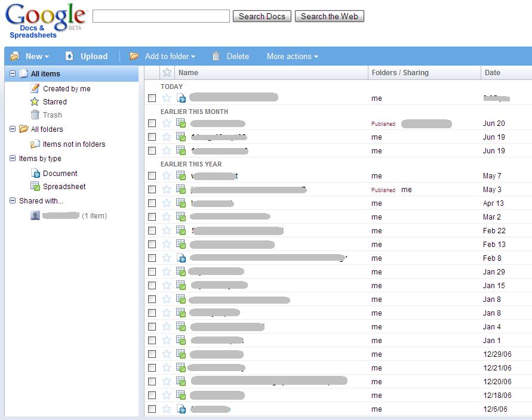The height and width of the screenshot is (420, 532).
Task: Filter by Spreadsheet type
Action: click(x=64, y=187)
